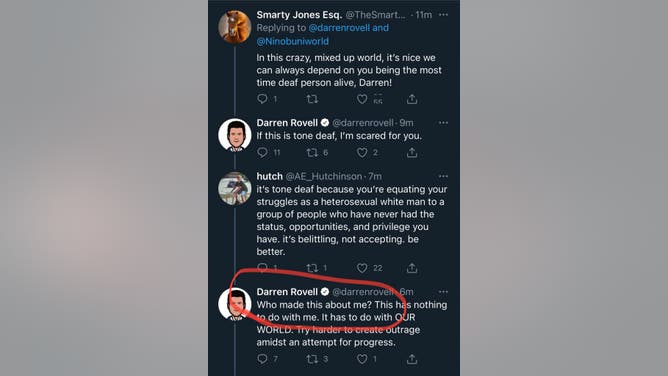Like Darren Rovell's 'OUR WORLD' tweet
This screenshot has width=668, height=376.
click(x=362, y=359)
